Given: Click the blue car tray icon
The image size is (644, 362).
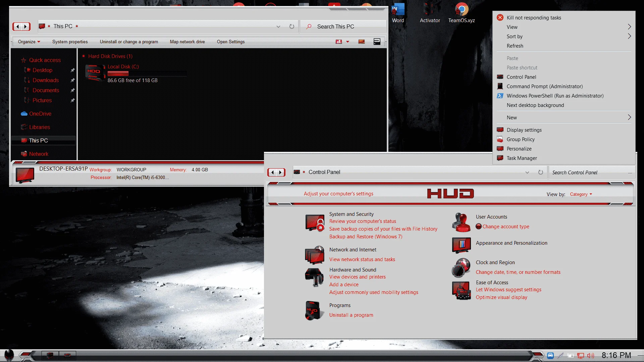Looking at the screenshot, I should pos(550,355).
